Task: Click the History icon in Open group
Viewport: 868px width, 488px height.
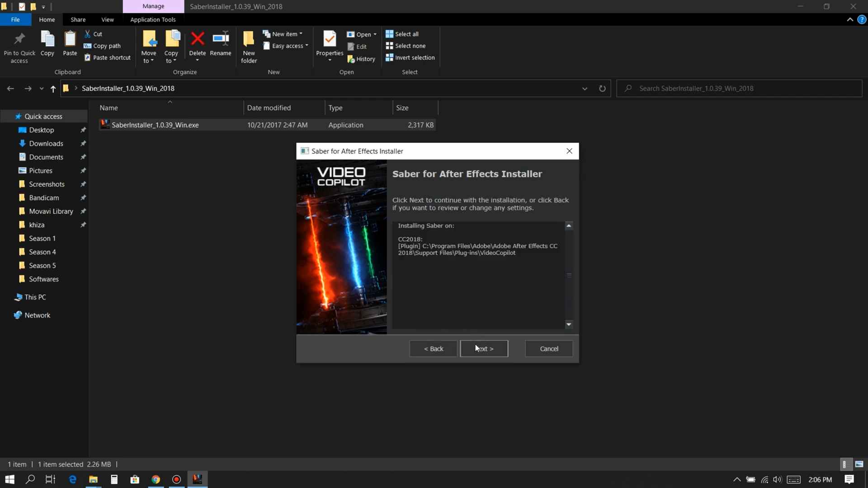Action: point(361,59)
